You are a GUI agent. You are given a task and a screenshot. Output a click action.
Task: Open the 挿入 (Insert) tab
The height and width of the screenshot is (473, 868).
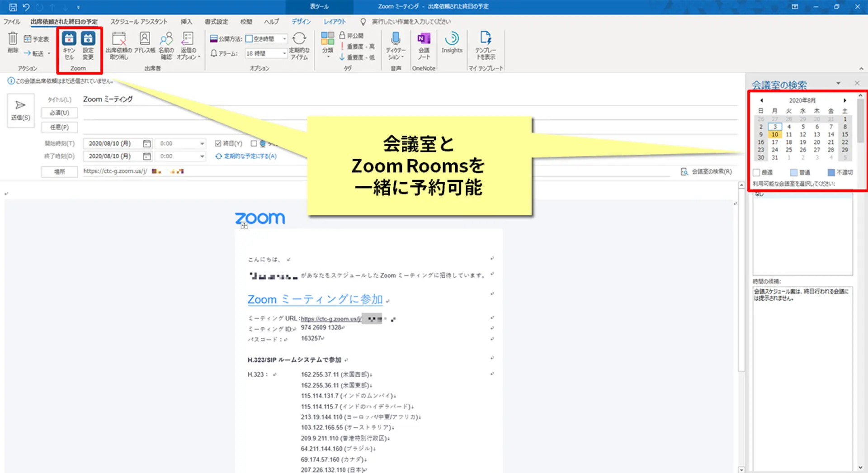(x=186, y=22)
